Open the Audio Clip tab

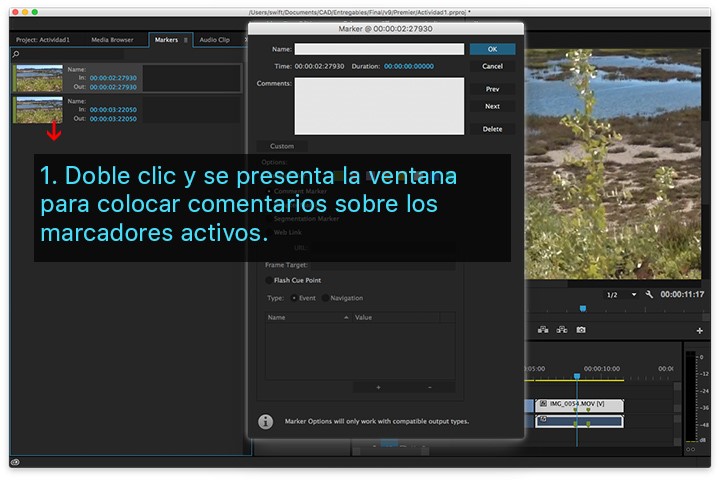click(214, 40)
